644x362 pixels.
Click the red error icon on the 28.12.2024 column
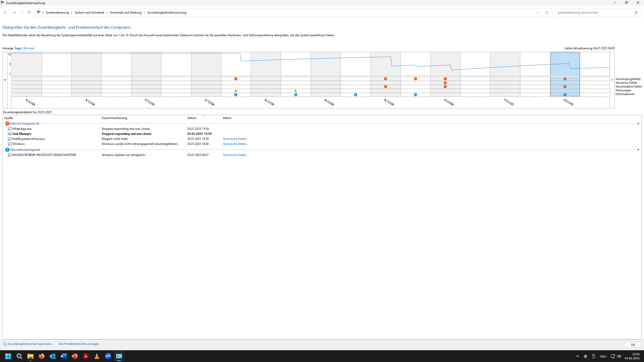[x=385, y=79]
